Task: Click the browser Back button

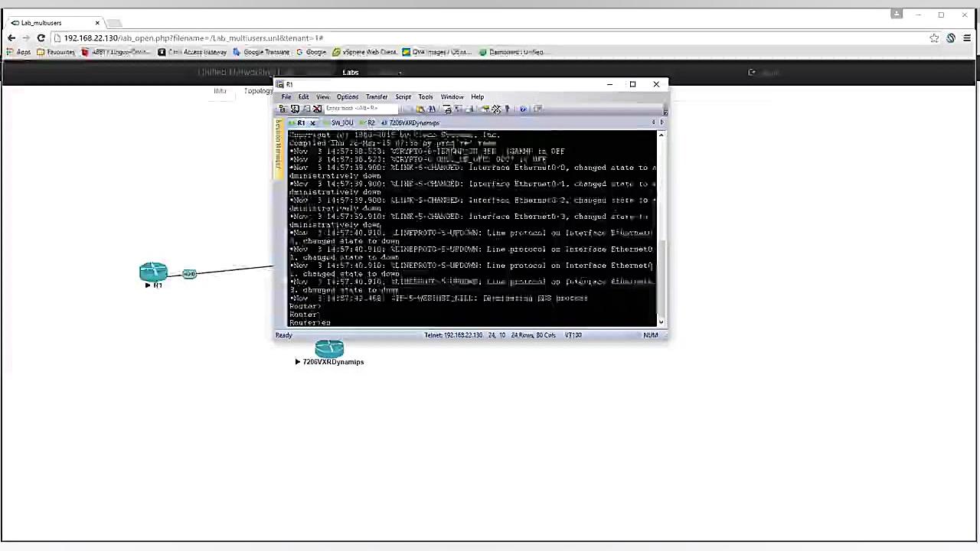Action: click(11, 38)
